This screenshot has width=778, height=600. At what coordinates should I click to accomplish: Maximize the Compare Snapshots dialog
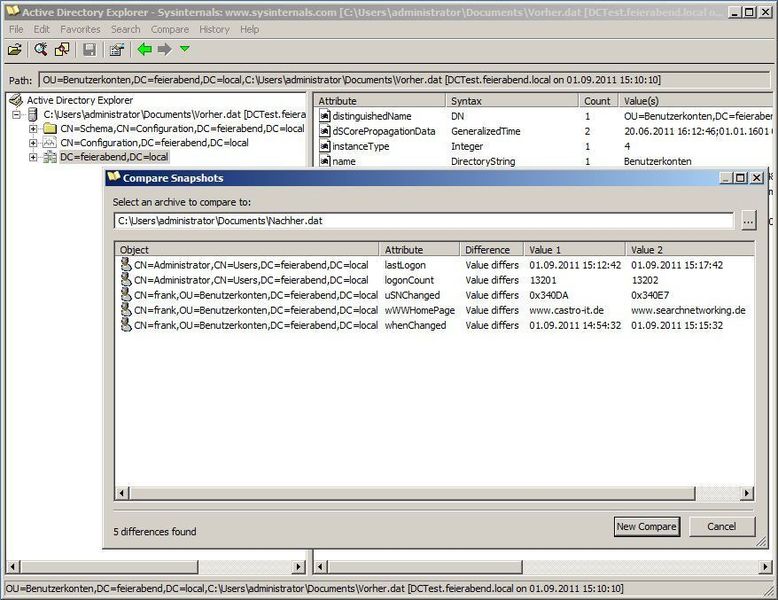coord(740,178)
